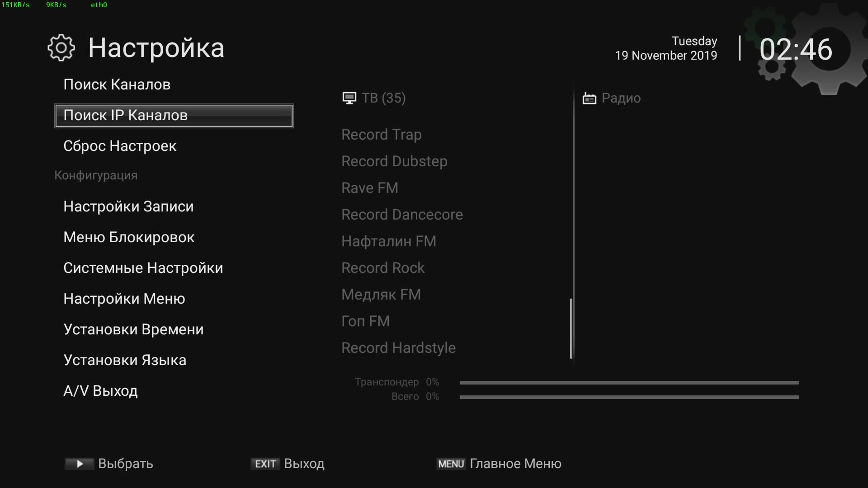Open Меню Блокировок entry

(129, 237)
